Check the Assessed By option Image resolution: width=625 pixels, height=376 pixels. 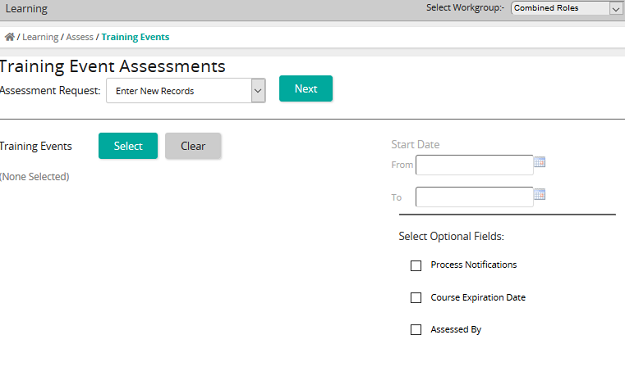click(x=416, y=329)
